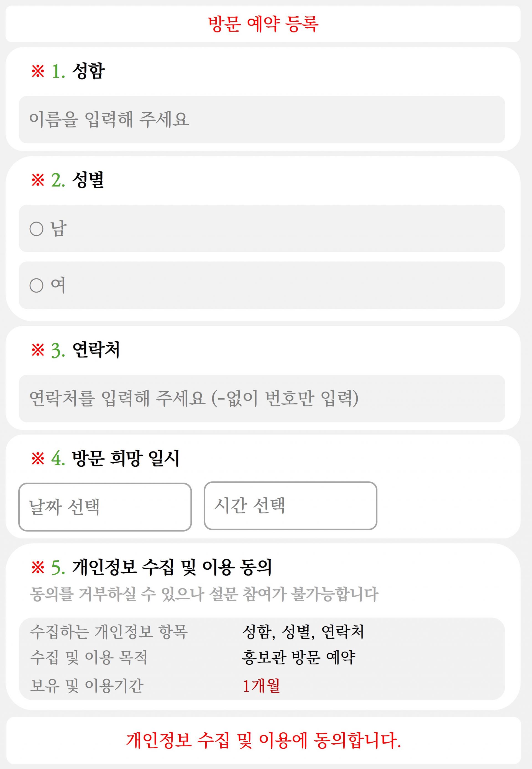The width and height of the screenshot is (532, 769).
Task: Click the 5. 개인정보 수집 및 이용 동의 heading
Action: 161,567
